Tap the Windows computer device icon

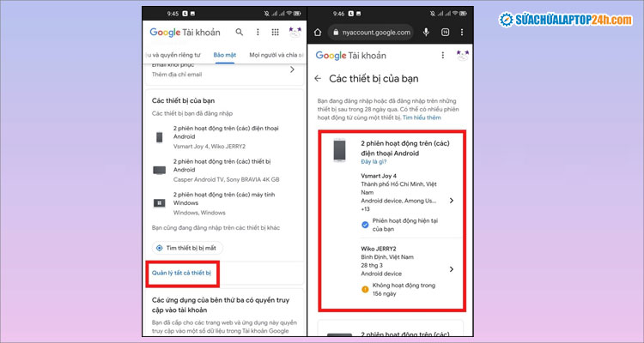(x=160, y=203)
